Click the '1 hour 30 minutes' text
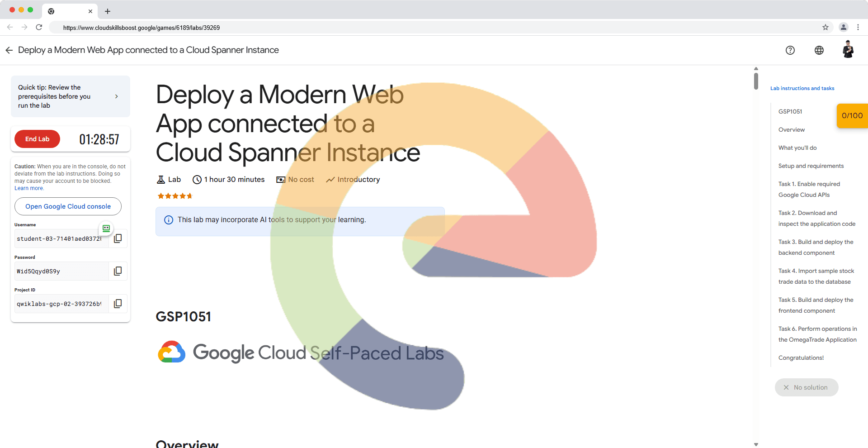 click(234, 180)
